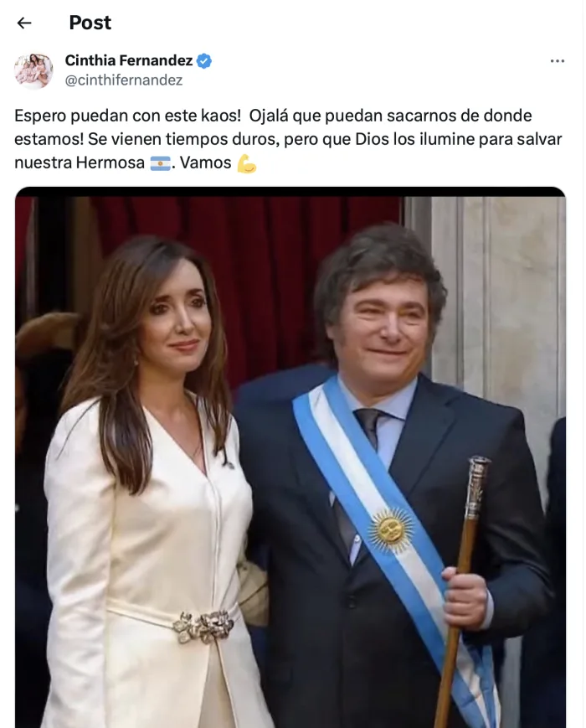This screenshot has height=728, width=586.
Task: Go back using the left arrow
Action: pos(24,23)
